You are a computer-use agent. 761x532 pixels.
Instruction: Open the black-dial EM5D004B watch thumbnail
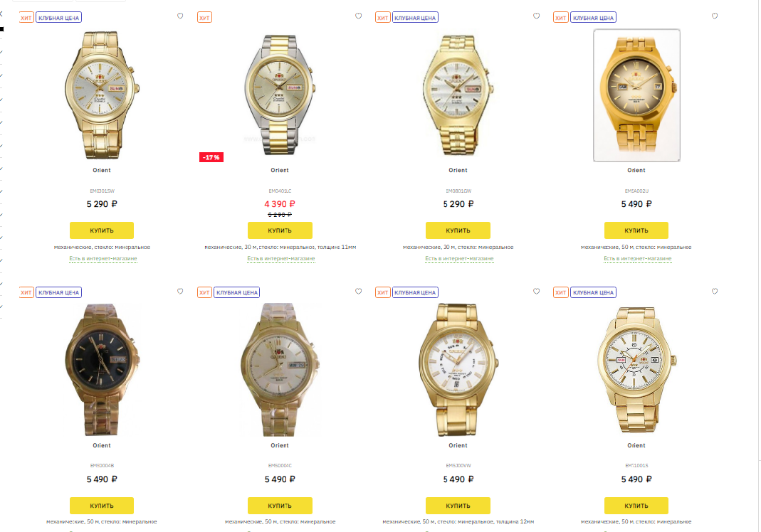coord(101,370)
